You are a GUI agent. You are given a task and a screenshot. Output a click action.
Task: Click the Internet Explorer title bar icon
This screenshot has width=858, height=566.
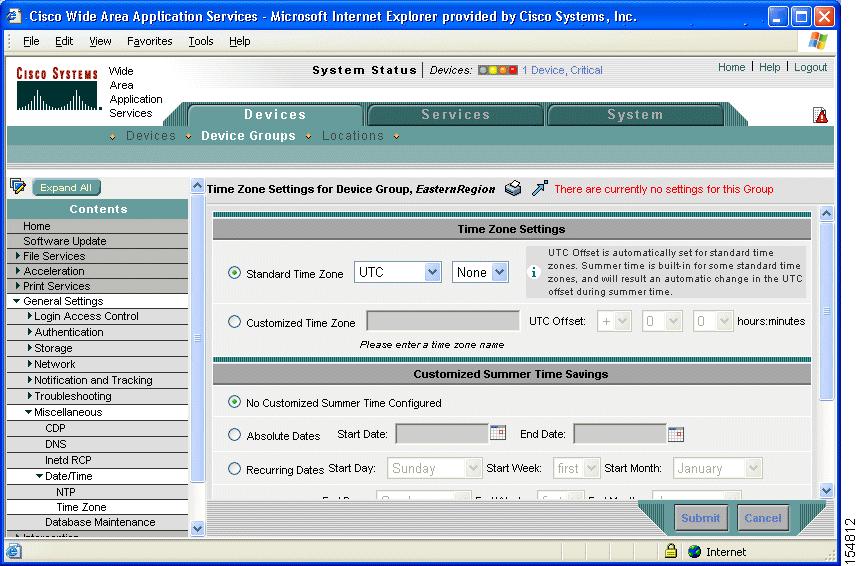[x=14, y=16]
